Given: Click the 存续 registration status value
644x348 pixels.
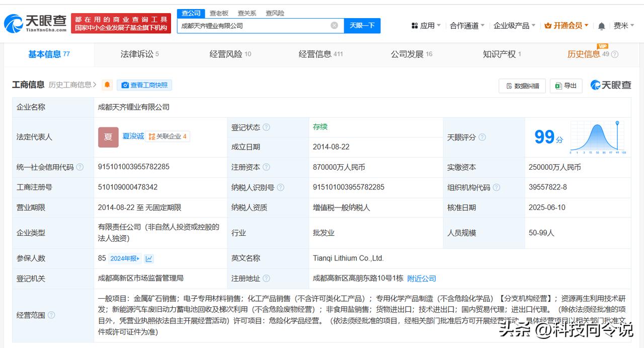Looking at the screenshot, I should click(x=320, y=127).
